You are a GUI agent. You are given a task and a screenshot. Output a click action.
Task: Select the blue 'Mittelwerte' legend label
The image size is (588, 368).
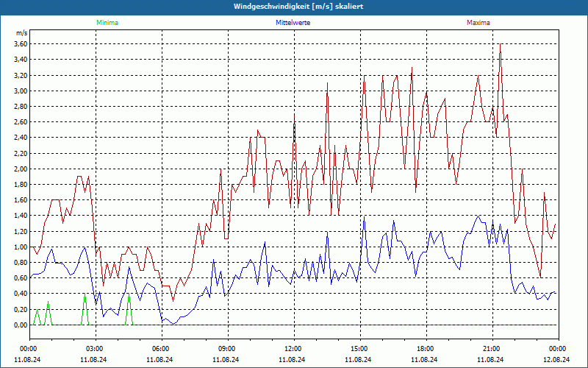pyautogui.click(x=293, y=23)
